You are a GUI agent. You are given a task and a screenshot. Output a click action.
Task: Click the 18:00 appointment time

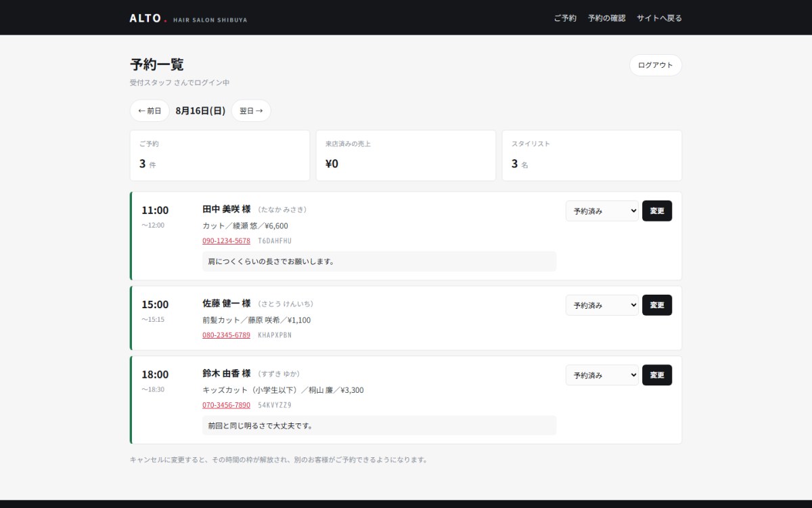pyautogui.click(x=155, y=374)
